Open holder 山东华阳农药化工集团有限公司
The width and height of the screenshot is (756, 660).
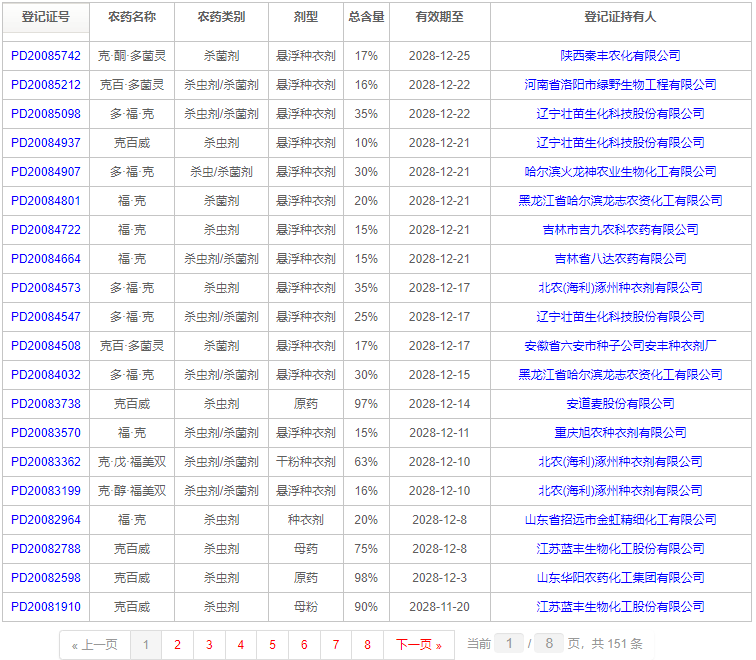620,578
